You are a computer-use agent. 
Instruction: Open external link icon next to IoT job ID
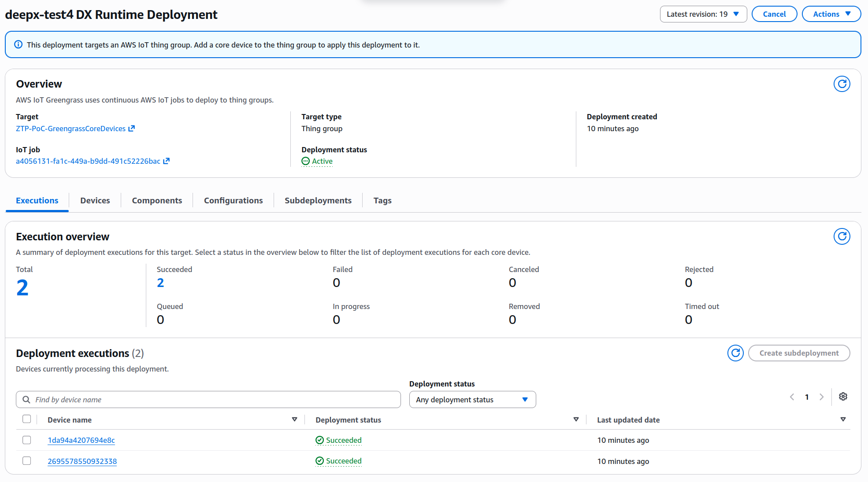(166, 161)
